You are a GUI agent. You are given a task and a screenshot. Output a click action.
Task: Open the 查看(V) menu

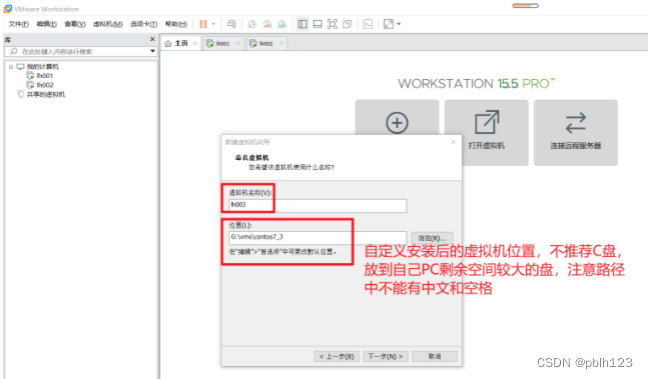pyautogui.click(x=75, y=24)
